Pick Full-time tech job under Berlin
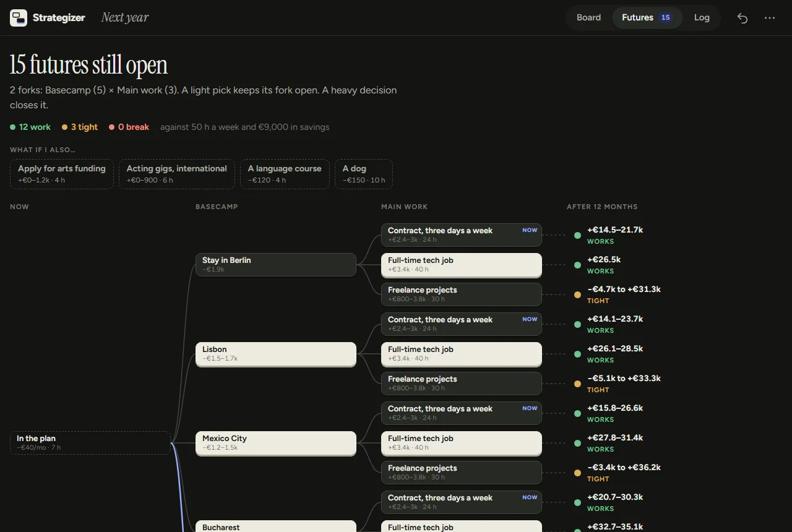The width and height of the screenshot is (792, 532). (462, 265)
